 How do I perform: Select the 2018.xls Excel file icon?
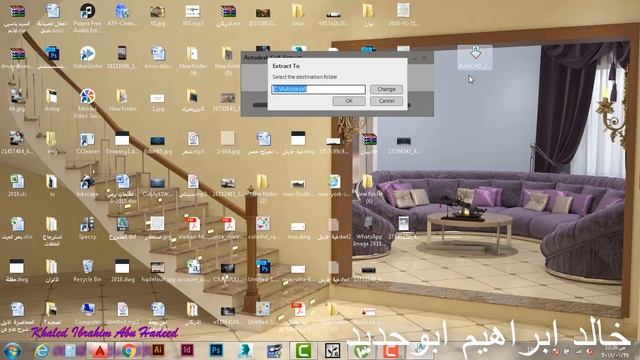[x=17, y=185]
